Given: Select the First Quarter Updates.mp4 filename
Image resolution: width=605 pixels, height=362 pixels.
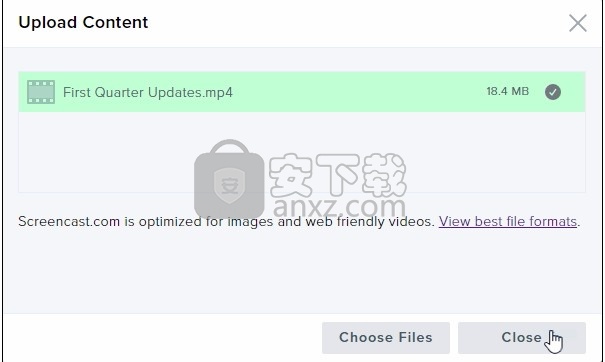Looking at the screenshot, I should 148,92.
